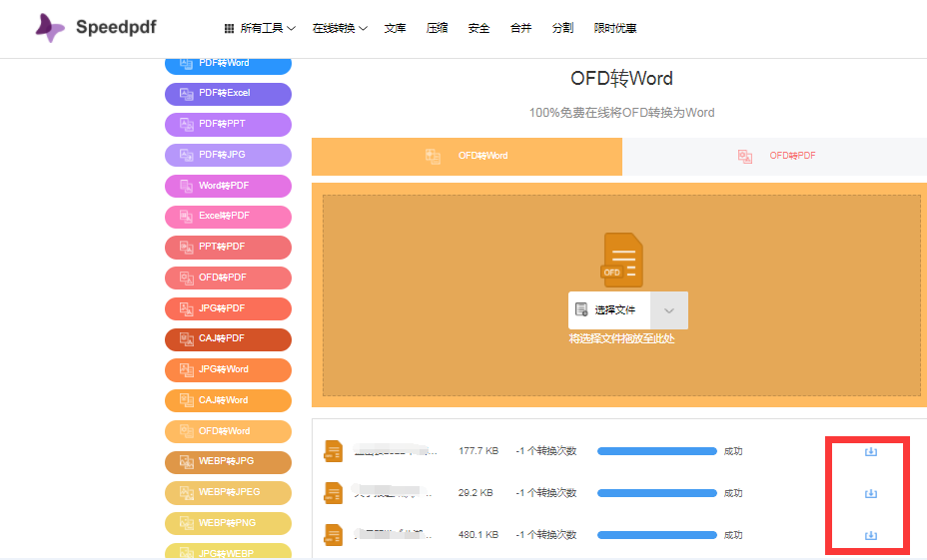Switch to the OFD转PDF tab

774,156
